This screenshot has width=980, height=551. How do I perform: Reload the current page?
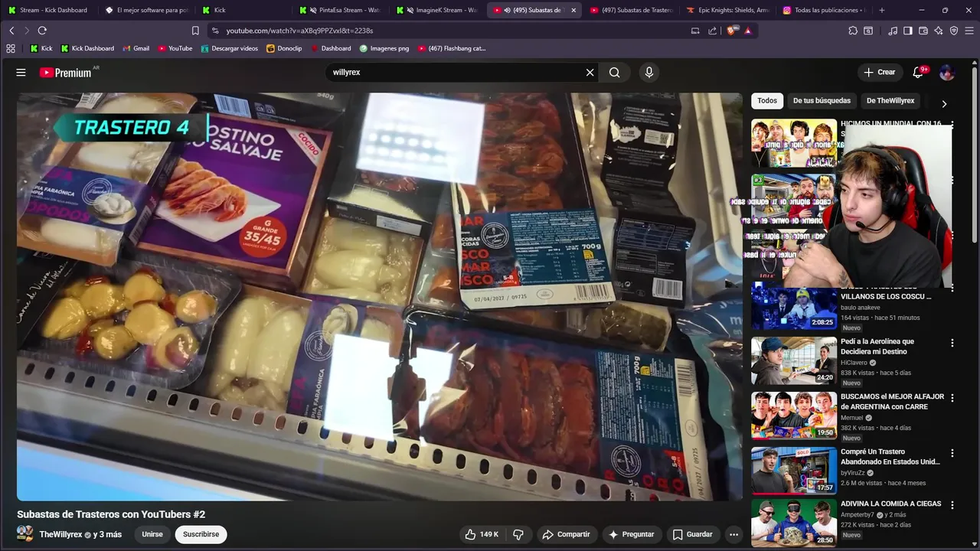click(x=42, y=31)
